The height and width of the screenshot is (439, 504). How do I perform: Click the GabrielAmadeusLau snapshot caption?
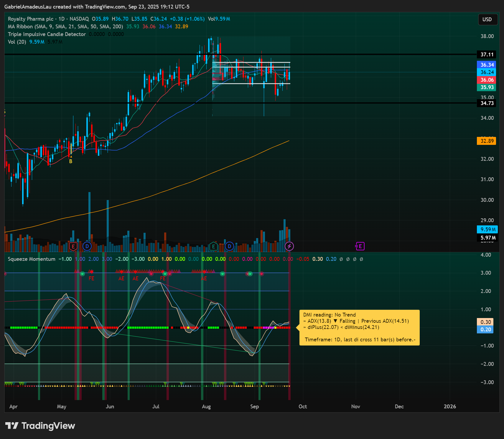[97, 6]
